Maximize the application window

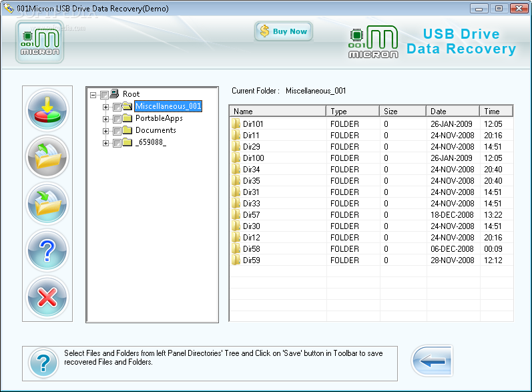click(499, 9)
